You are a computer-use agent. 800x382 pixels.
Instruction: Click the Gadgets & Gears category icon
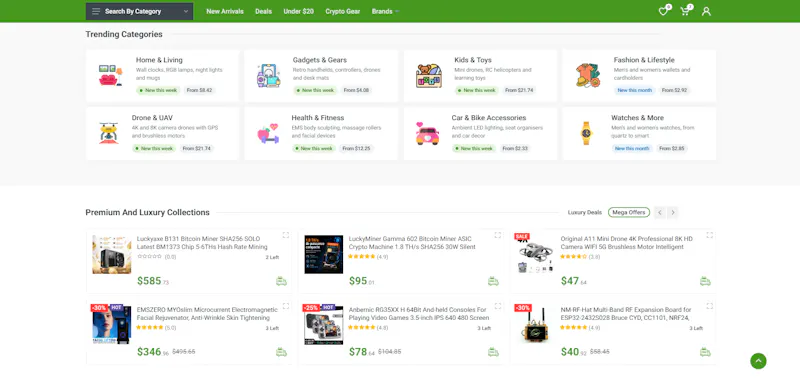pos(268,75)
